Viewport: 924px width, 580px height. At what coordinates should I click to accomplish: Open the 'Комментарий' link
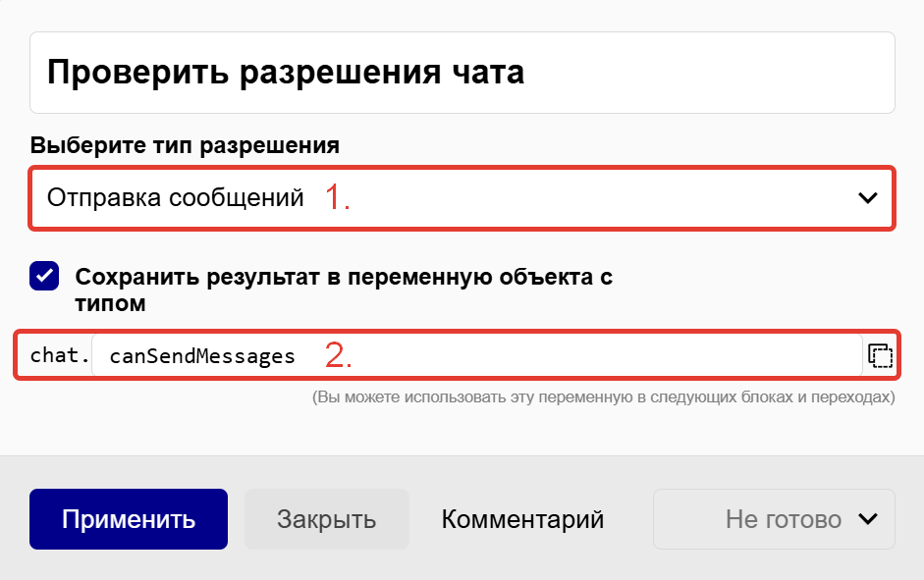click(x=522, y=519)
